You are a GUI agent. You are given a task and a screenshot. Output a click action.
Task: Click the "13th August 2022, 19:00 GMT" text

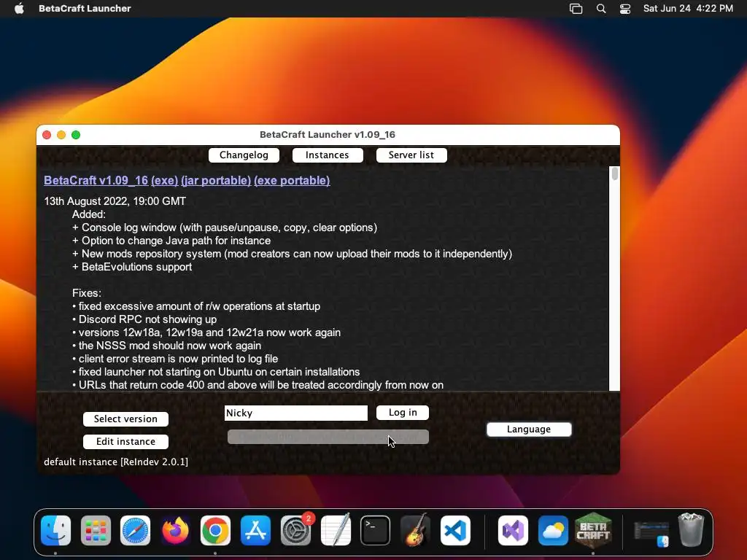115,201
